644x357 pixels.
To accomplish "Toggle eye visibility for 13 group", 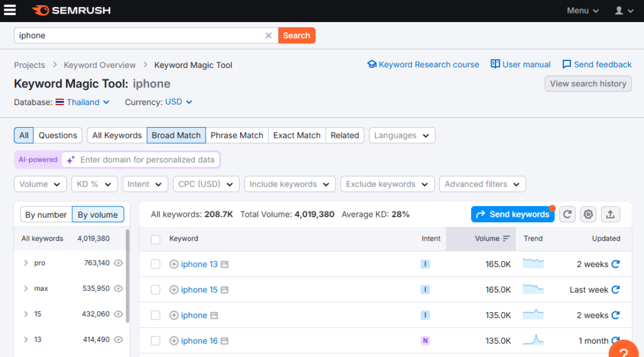I will [x=118, y=339].
